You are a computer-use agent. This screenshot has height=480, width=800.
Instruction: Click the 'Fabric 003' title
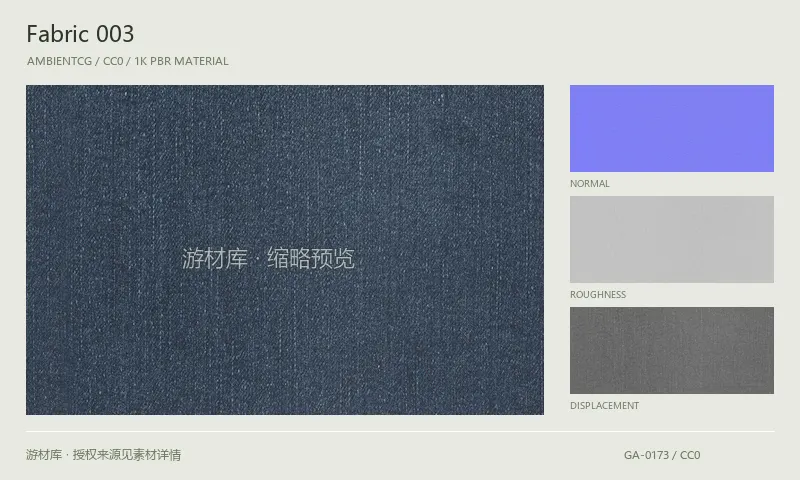80,34
